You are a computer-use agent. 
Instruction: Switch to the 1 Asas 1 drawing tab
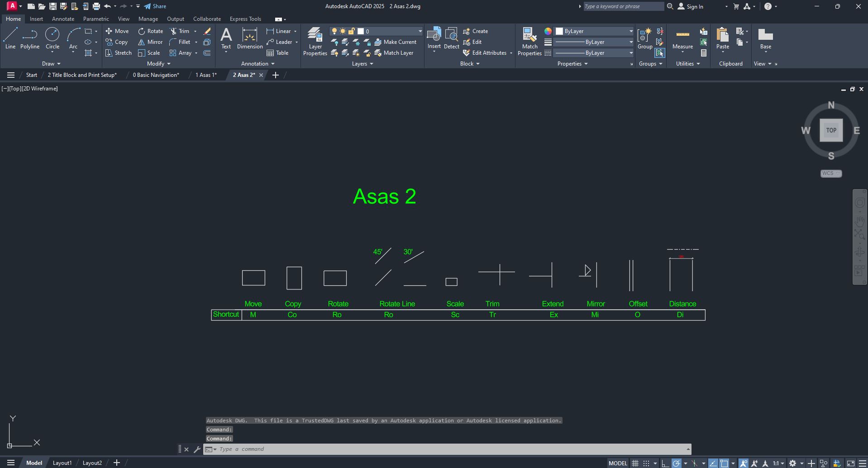206,75
